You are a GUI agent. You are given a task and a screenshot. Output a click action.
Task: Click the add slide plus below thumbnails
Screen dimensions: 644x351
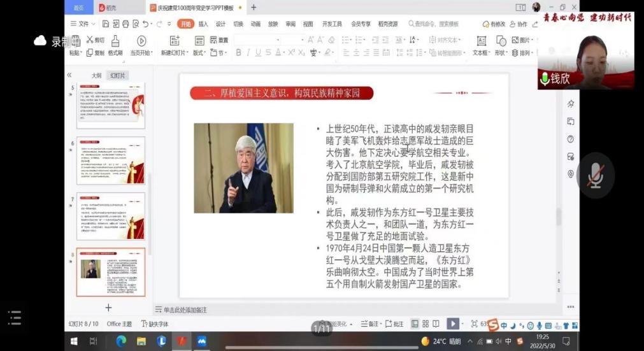click(x=108, y=308)
